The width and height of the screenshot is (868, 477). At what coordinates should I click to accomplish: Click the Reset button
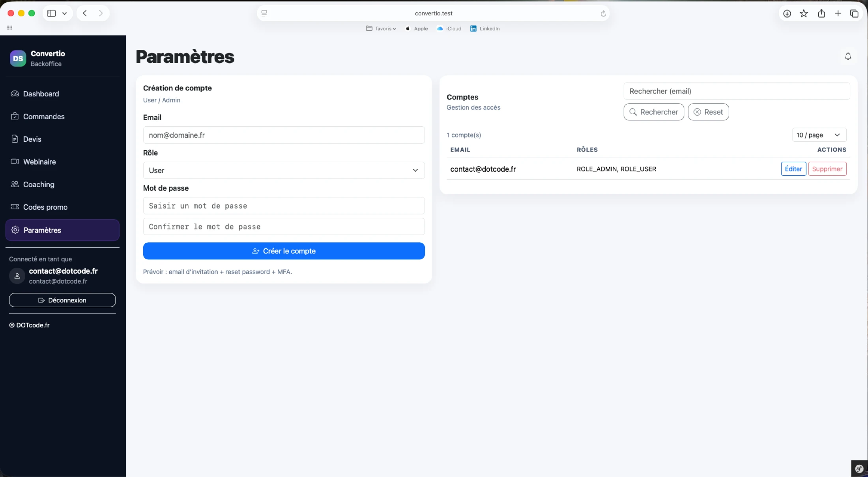tap(708, 112)
